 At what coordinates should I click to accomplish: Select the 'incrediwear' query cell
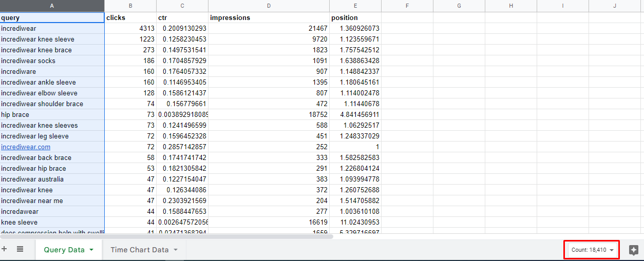click(52, 28)
